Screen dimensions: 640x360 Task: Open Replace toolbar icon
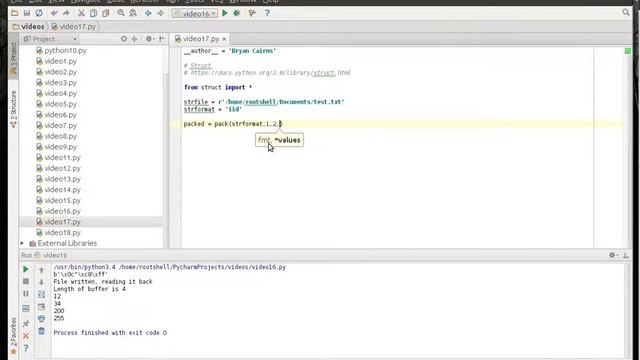pyautogui.click(x=133, y=13)
